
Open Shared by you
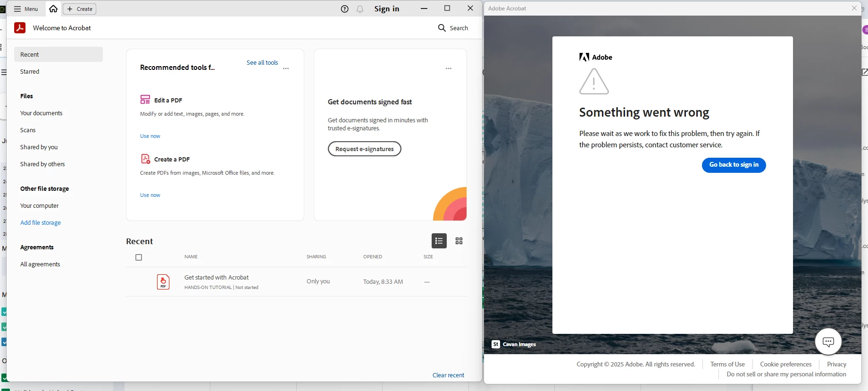pos(39,147)
